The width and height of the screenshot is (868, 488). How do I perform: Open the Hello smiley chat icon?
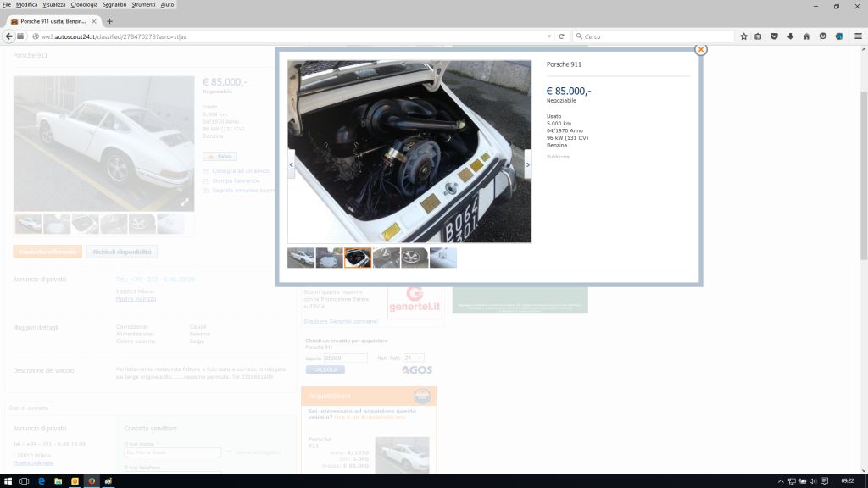point(823,36)
